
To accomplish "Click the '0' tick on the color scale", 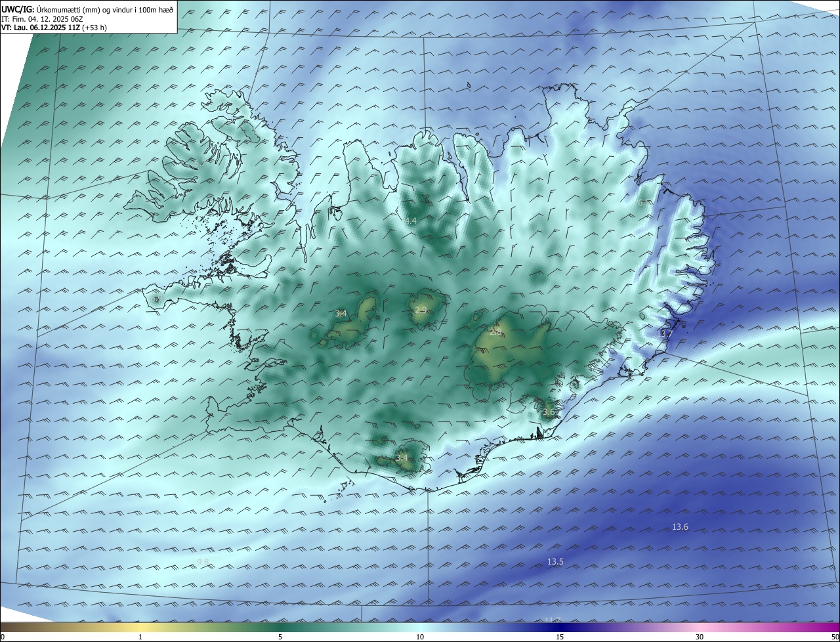I will pos(3,637).
